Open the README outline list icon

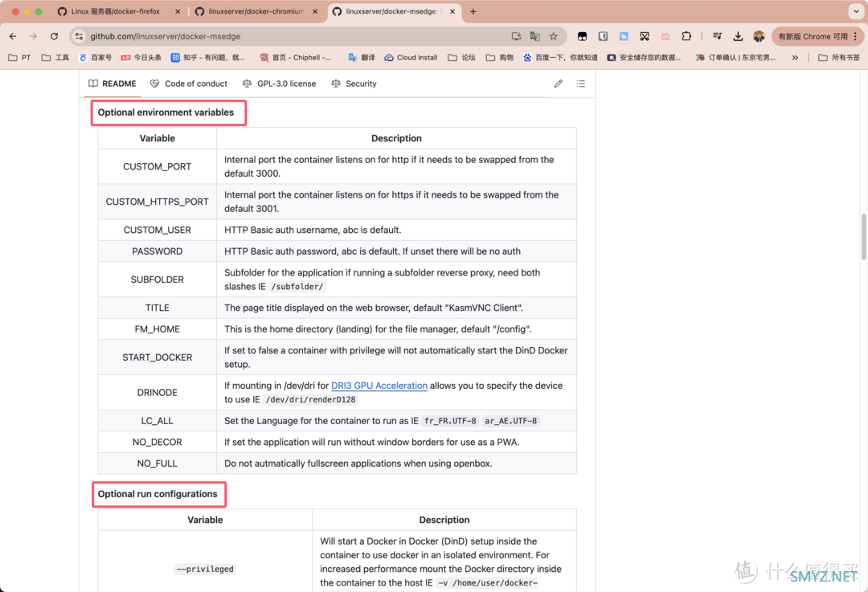click(x=581, y=84)
